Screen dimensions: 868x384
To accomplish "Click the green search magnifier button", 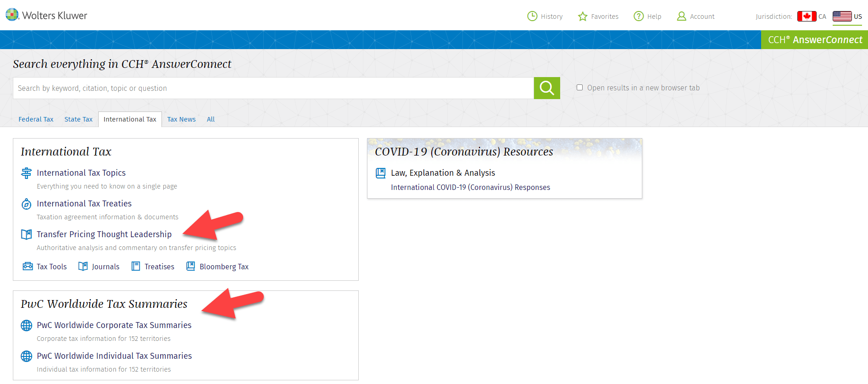I will (x=547, y=88).
